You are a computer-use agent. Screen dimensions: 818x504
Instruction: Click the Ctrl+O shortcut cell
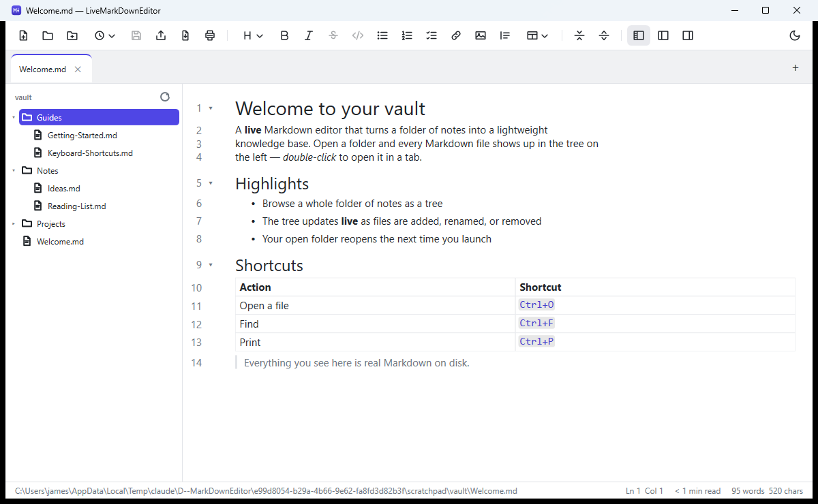click(x=655, y=306)
